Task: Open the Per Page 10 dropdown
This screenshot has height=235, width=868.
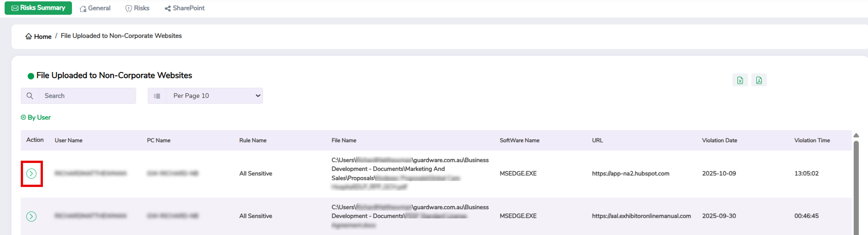Action: [215, 96]
